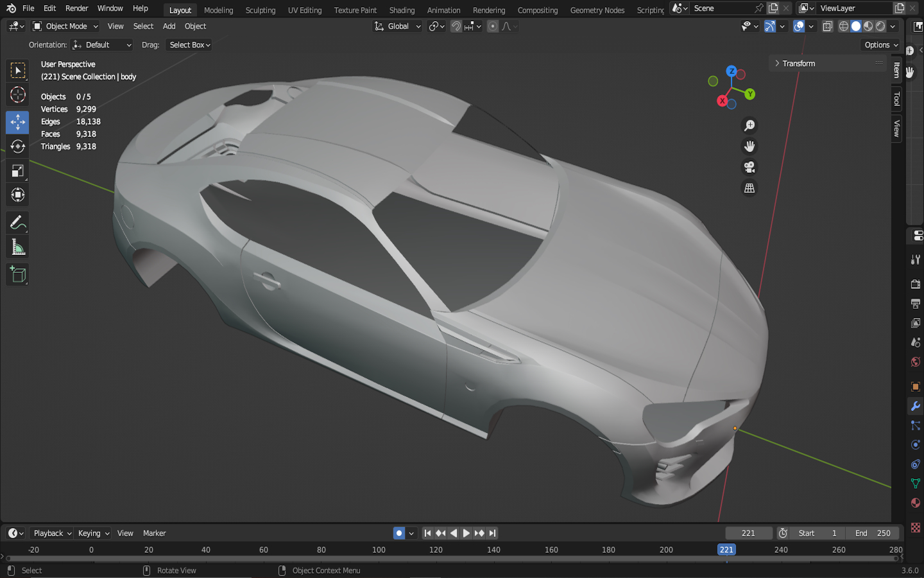Open View Layer properties tab
924x578 pixels.
point(916,322)
